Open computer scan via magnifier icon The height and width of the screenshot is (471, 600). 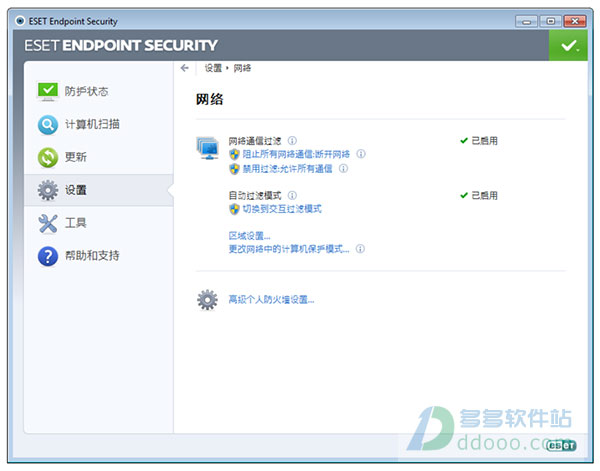coord(48,124)
